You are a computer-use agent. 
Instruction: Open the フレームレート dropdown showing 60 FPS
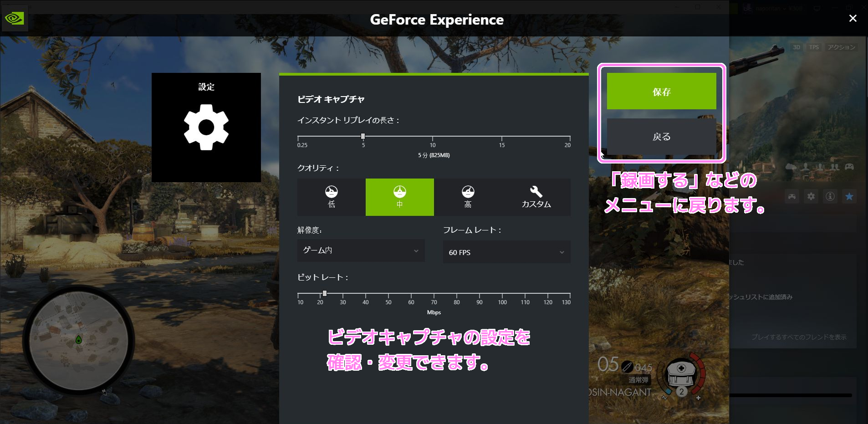coord(507,252)
